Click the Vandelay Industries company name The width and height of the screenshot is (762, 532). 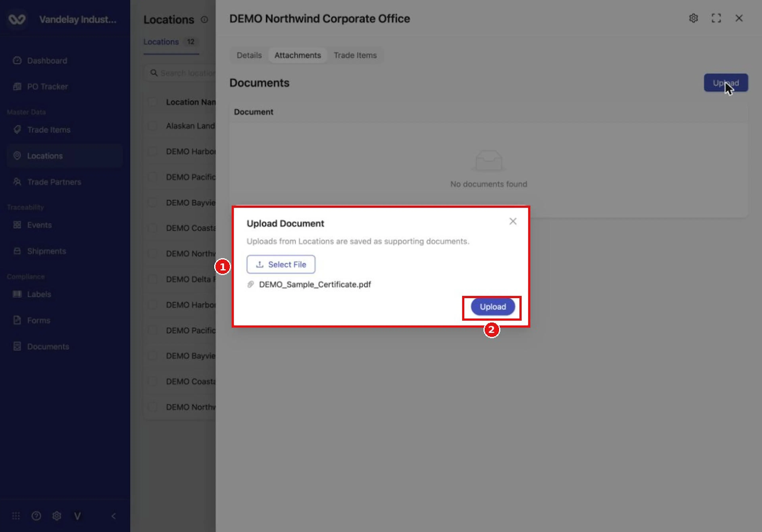78,20
